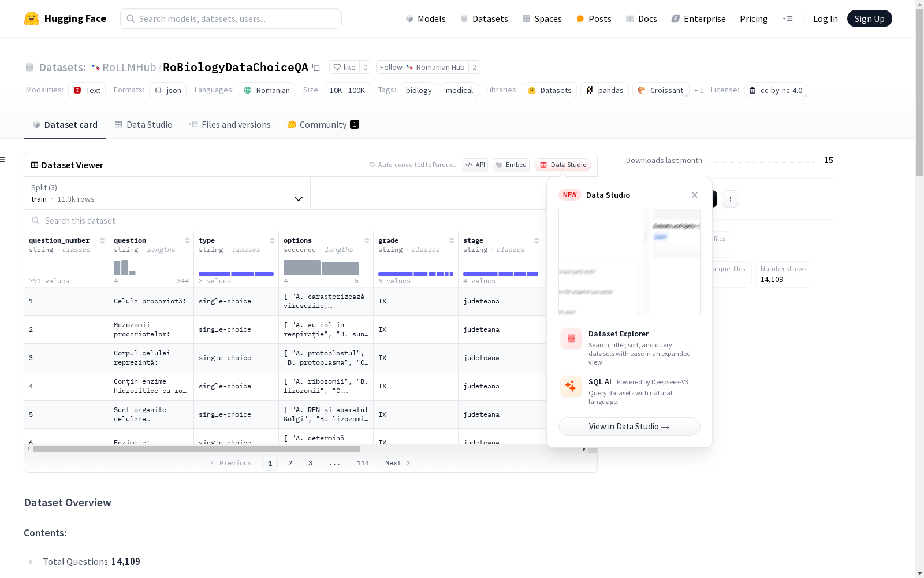Go to page 2 of results
The width and height of the screenshot is (924, 578).
pyautogui.click(x=290, y=463)
